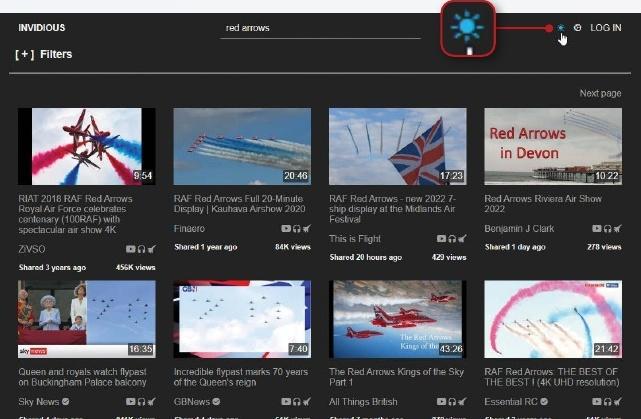The image size is (641, 419).
Task: Toggle the light/dark theme sun icon
Action: pos(561,28)
